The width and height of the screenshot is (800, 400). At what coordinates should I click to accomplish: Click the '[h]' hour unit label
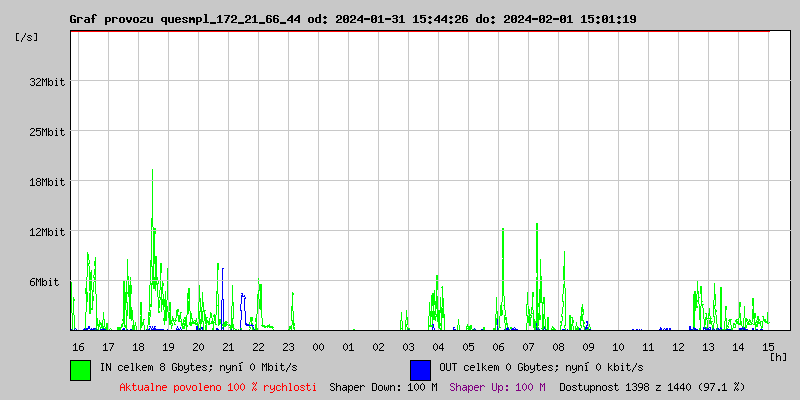pyautogui.click(x=779, y=356)
